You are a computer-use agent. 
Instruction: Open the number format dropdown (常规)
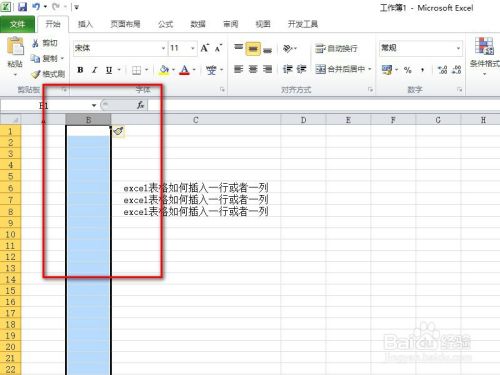tap(458, 48)
